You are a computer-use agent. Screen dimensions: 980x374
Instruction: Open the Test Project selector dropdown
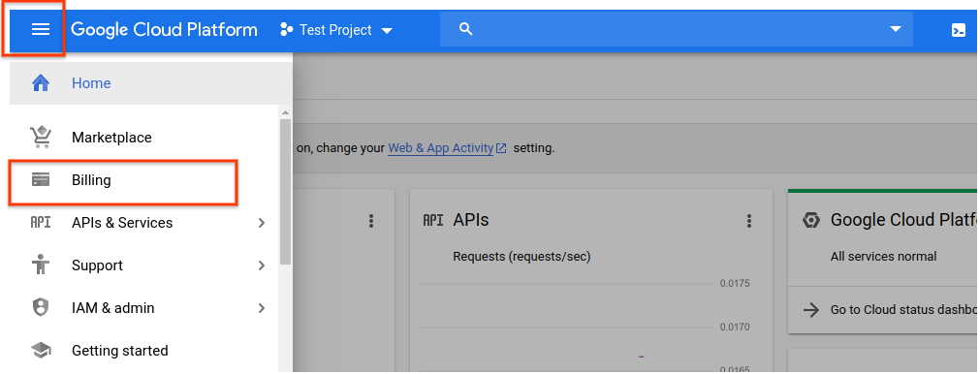tap(337, 30)
